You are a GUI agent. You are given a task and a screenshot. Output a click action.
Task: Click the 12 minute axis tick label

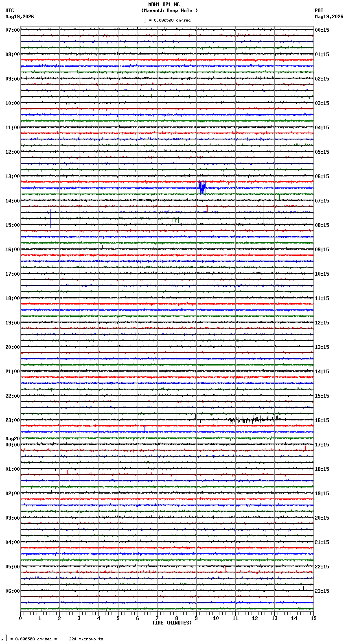(255, 618)
